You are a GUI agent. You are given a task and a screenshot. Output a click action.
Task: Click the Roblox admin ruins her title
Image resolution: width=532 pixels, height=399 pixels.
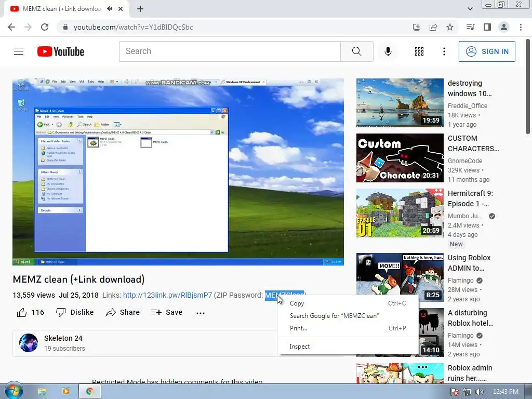point(470,373)
